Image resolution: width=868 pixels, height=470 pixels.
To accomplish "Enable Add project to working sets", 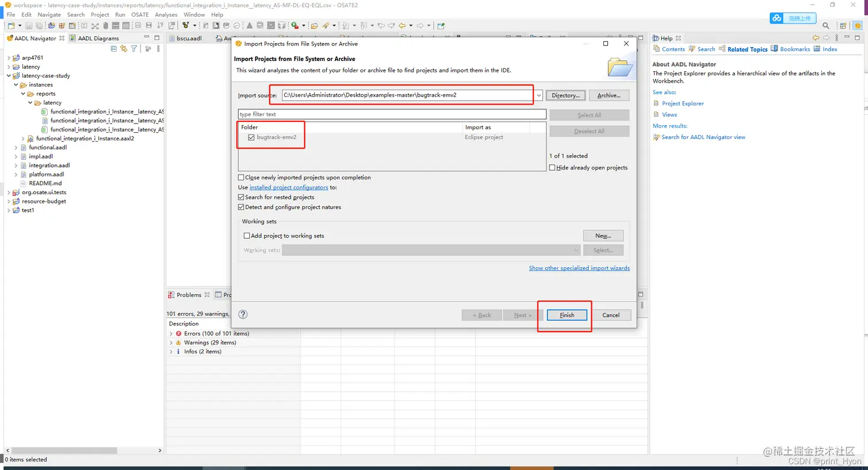I will pyautogui.click(x=247, y=236).
